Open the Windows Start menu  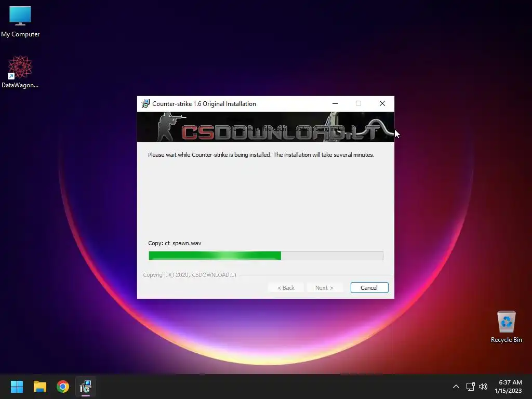17,387
